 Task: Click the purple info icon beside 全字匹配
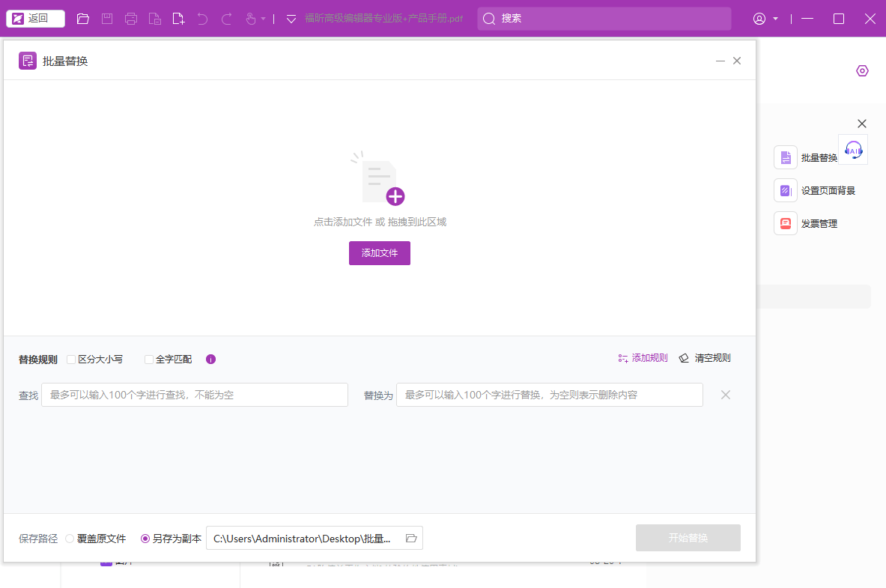click(210, 360)
